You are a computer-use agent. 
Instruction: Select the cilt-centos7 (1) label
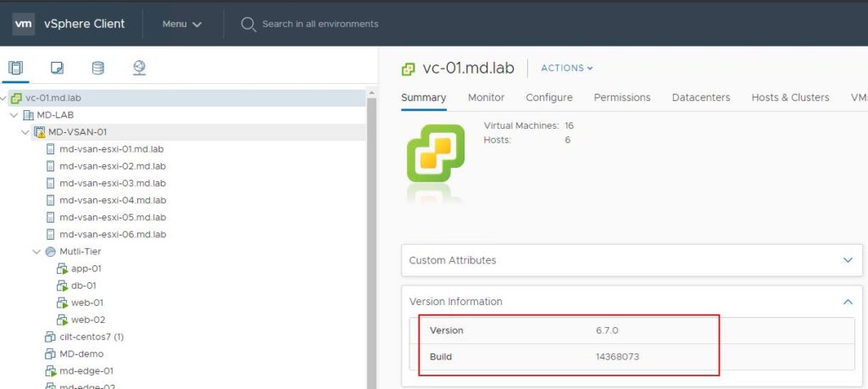[92, 337]
